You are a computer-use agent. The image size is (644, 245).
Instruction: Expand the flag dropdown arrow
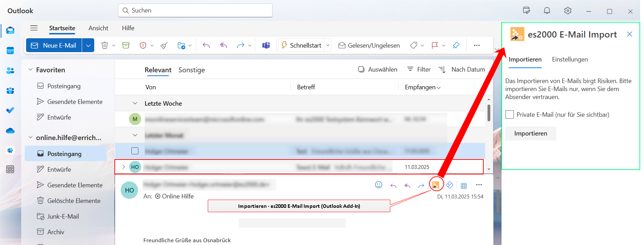point(444,46)
